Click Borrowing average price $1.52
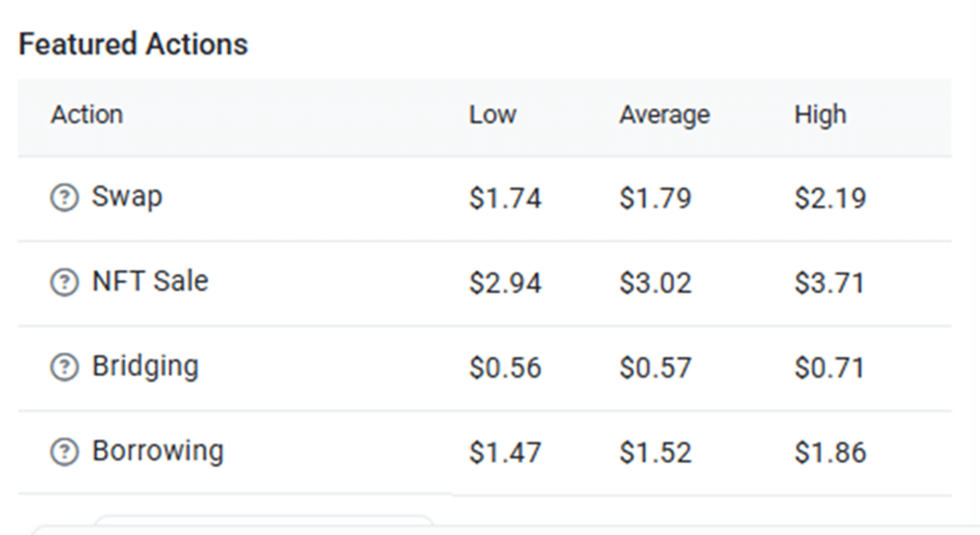Image resolution: width=980 pixels, height=535 pixels. (655, 452)
